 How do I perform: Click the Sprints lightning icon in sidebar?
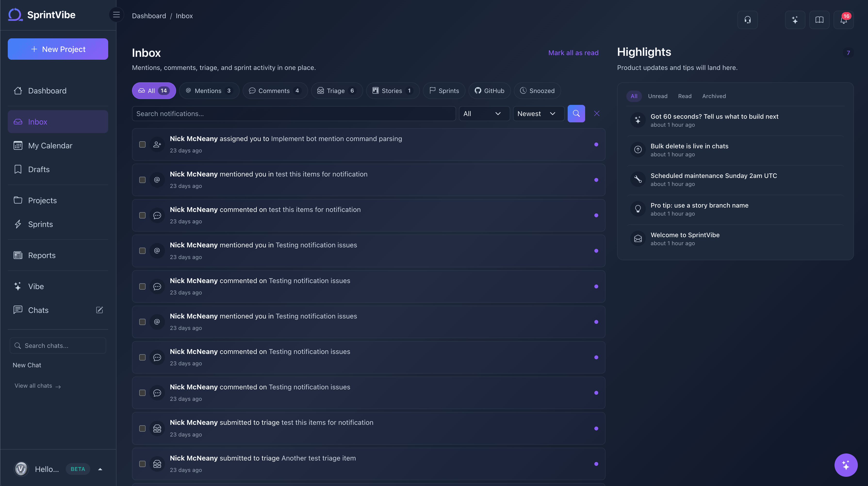coord(18,224)
